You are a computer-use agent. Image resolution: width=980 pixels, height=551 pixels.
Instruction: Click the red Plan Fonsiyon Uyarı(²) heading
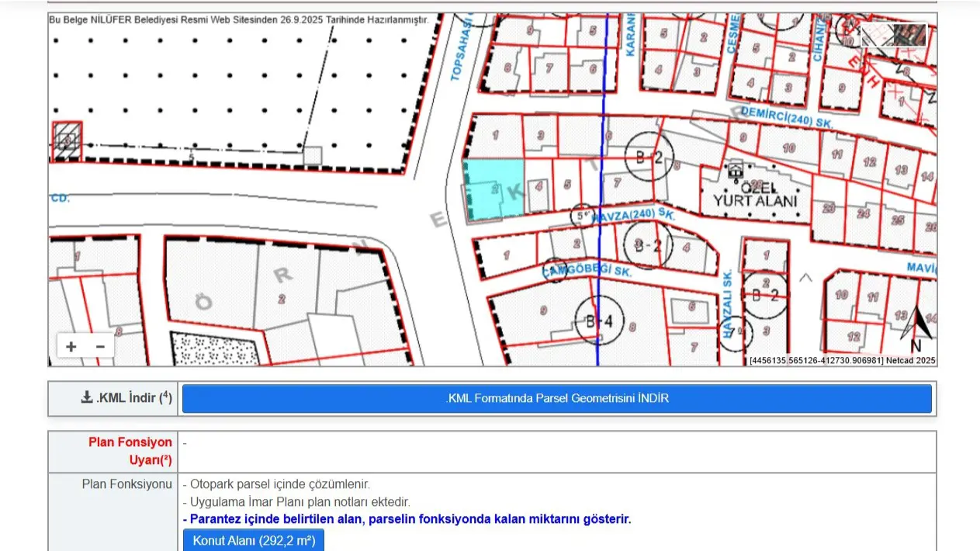click(x=130, y=451)
